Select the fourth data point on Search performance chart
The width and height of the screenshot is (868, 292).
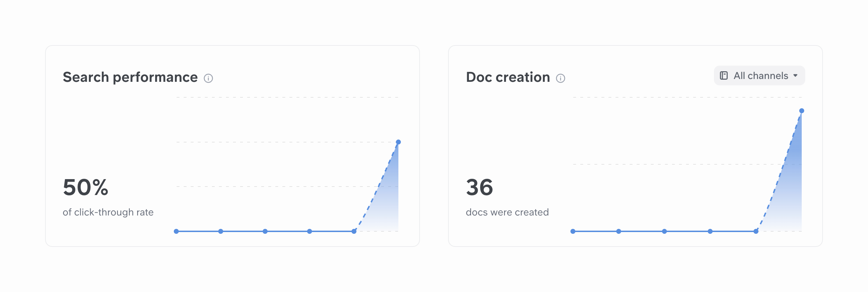click(x=310, y=231)
